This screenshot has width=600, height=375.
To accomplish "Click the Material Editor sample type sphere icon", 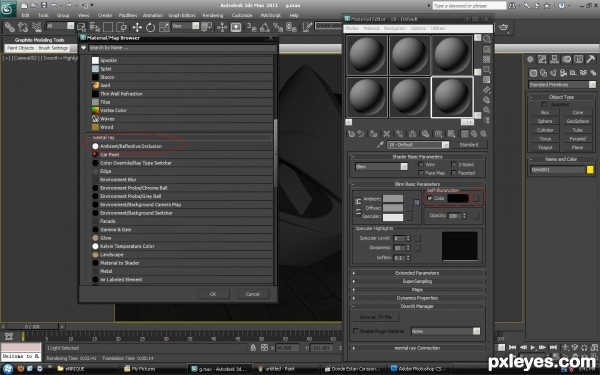I will coord(487,39).
